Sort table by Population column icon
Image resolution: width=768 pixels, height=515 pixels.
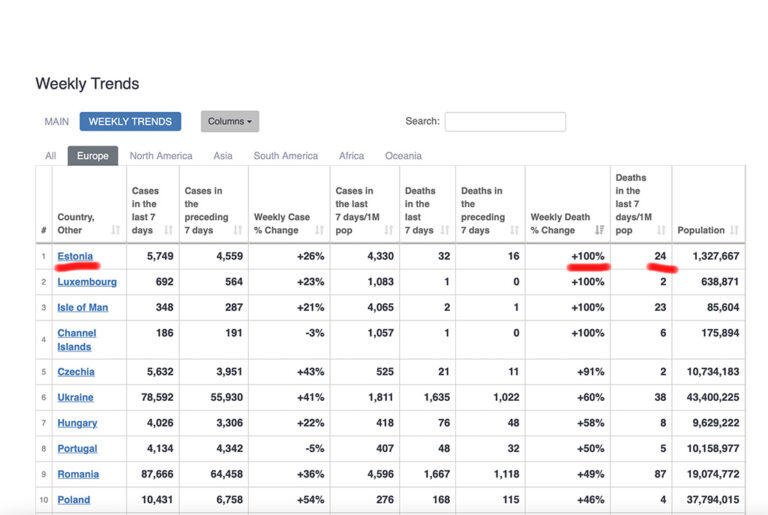point(735,231)
